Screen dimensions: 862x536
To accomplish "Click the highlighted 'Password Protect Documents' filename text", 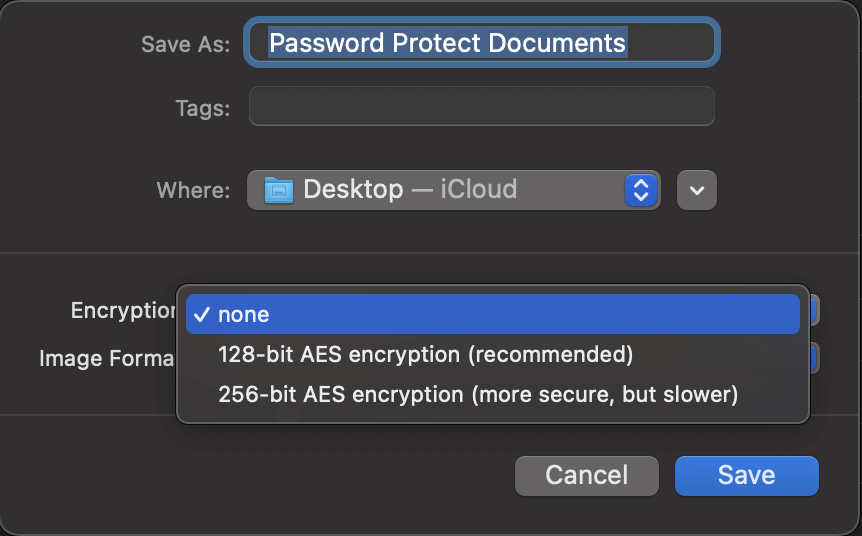I will point(447,43).
